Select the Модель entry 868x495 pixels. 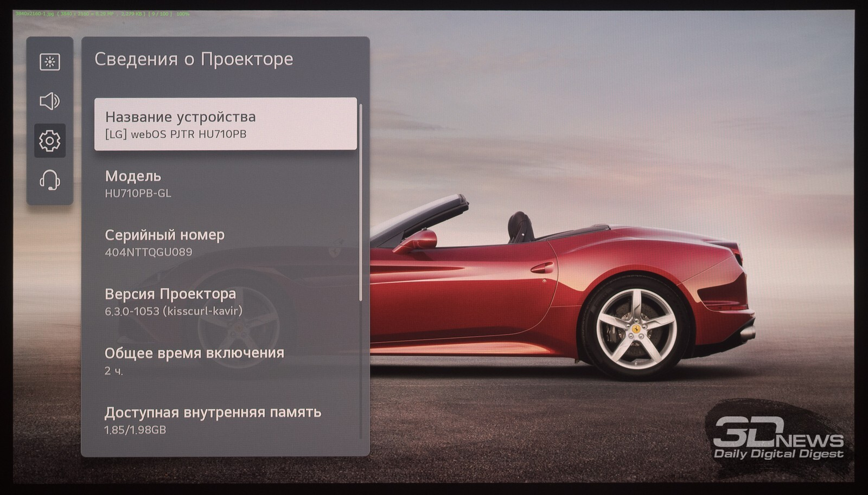coord(225,184)
